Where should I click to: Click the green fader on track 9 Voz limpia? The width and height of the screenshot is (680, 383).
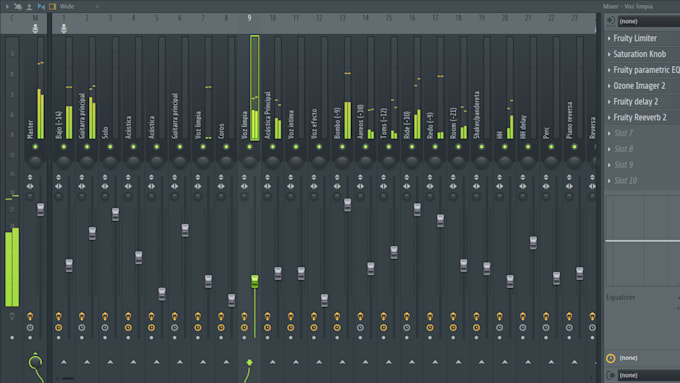click(255, 281)
